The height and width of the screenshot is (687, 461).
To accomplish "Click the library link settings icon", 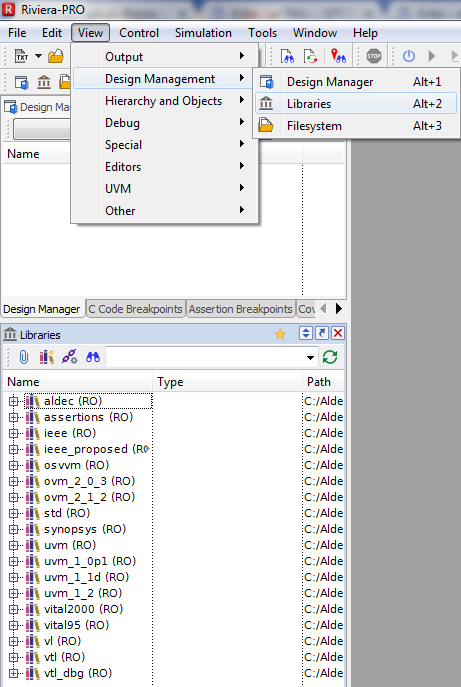I will (x=70, y=357).
